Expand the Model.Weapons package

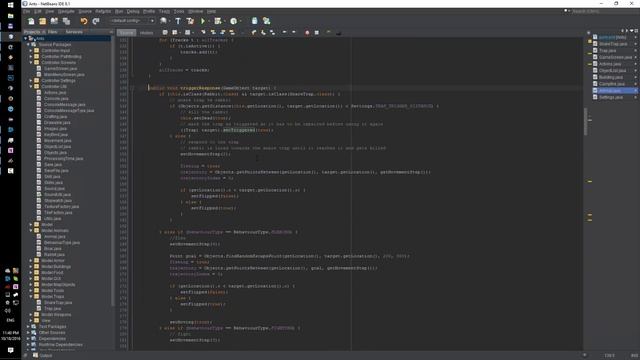(31, 315)
